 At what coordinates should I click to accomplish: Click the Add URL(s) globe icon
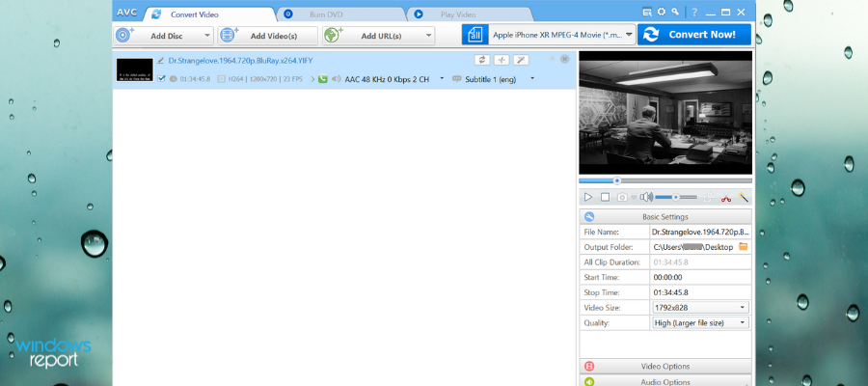[x=334, y=35]
